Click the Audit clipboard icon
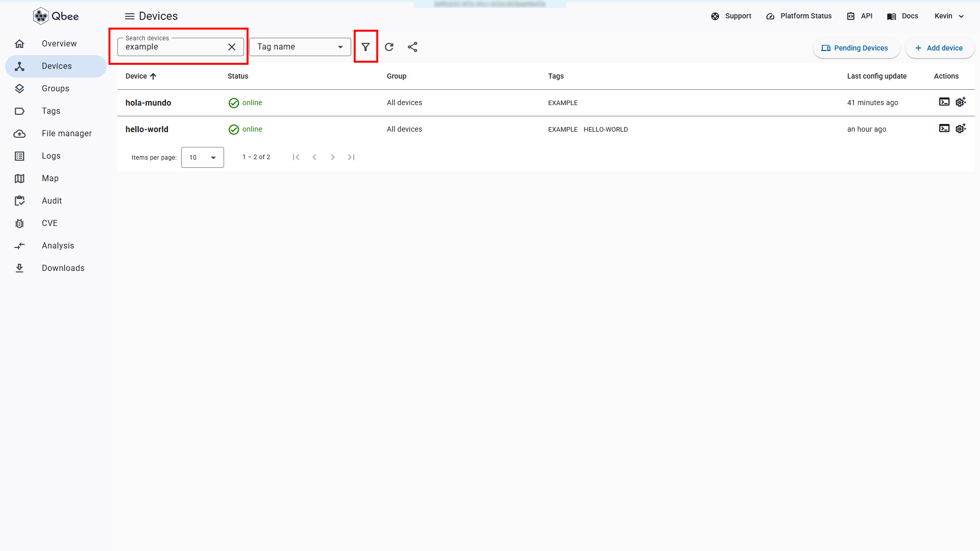980x551 pixels. click(x=19, y=201)
